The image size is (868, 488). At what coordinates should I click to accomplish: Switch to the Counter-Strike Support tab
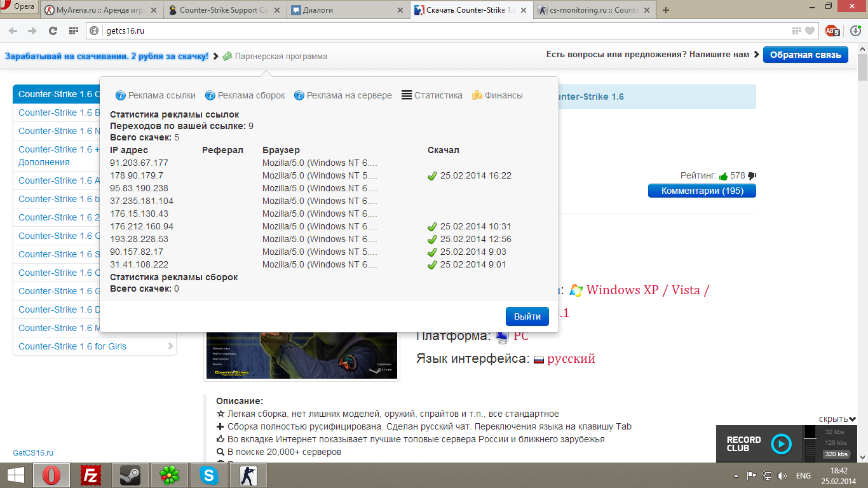pyautogui.click(x=225, y=10)
